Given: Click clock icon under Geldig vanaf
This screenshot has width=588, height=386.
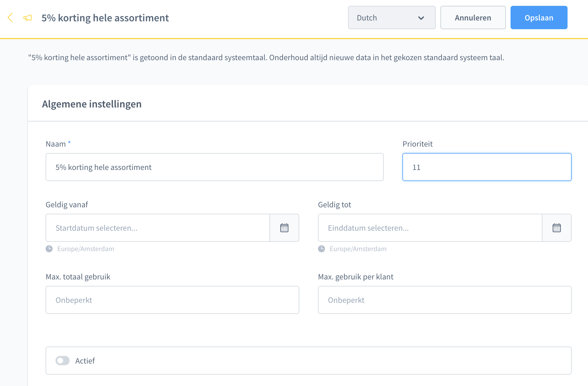Looking at the screenshot, I should (49, 249).
